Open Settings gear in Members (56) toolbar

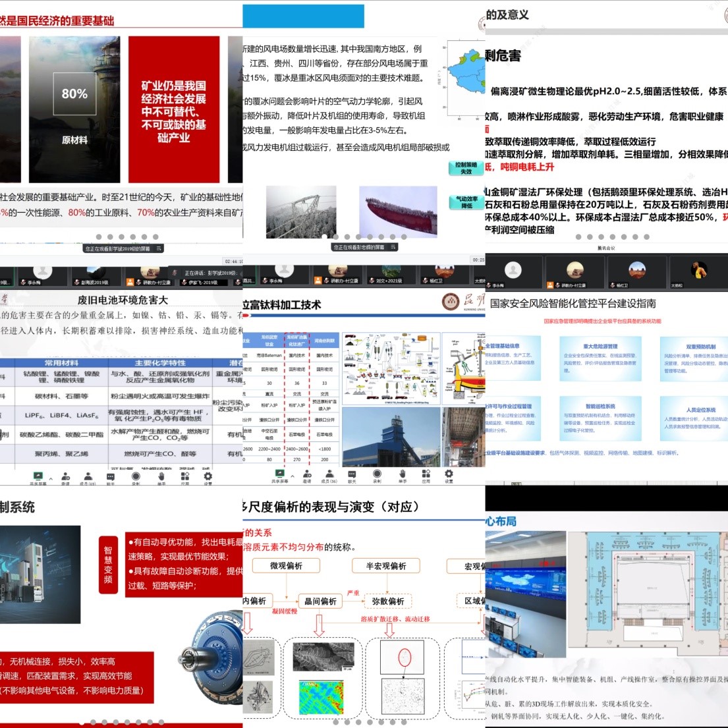tap(449, 475)
